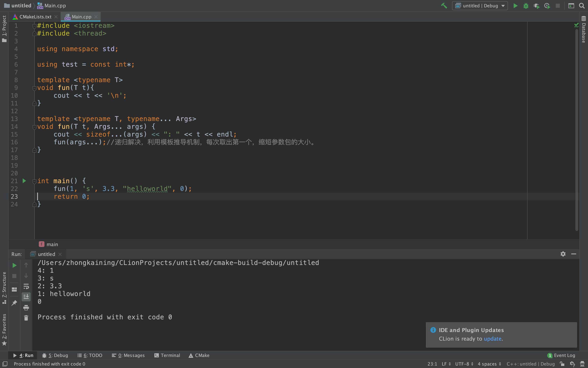Print the console output
The image size is (588, 368).
26,307
